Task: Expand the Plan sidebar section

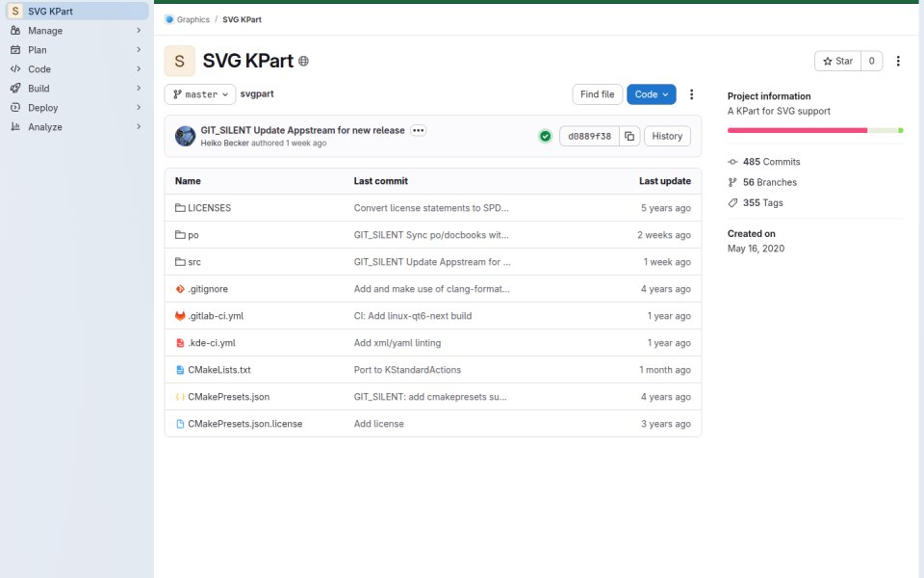Action: (139, 49)
